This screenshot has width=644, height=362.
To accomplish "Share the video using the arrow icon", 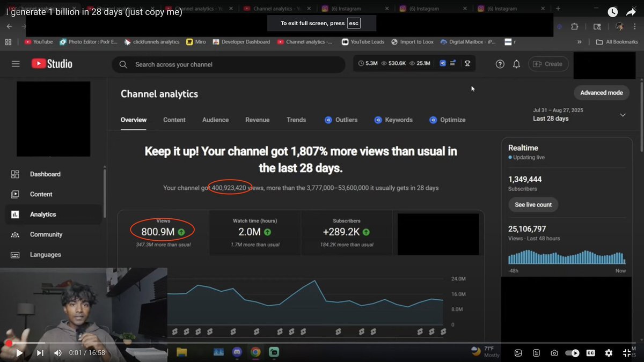I will pyautogui.click(x=631, y=12).
